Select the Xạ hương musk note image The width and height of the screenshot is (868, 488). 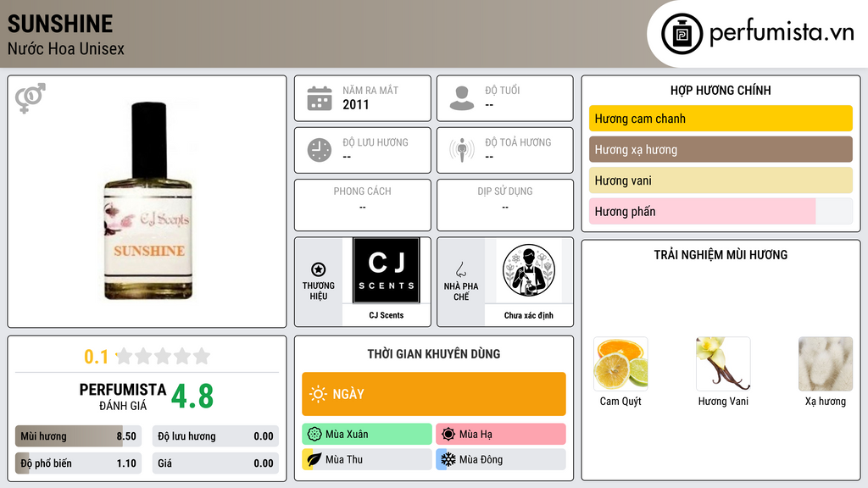click(826, 363)
